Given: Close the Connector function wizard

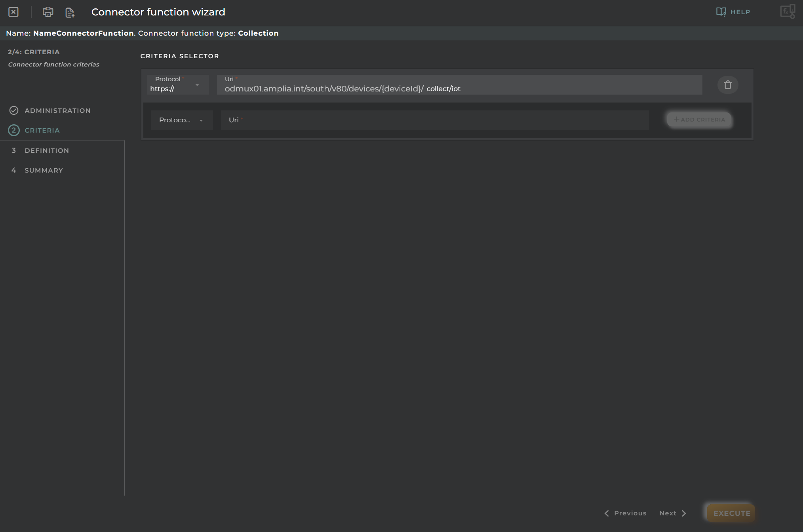Looking at the screenshot, I should click(x=13, y=12).
